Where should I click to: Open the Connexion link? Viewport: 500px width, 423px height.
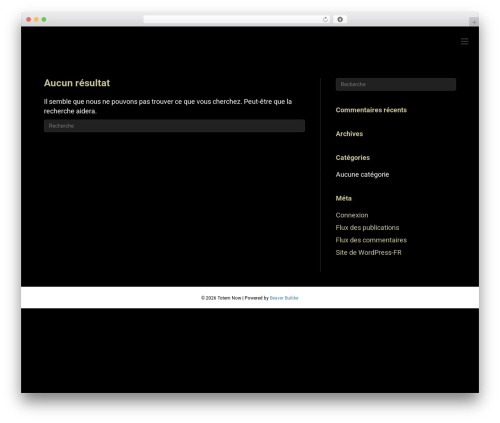(352, 215)
